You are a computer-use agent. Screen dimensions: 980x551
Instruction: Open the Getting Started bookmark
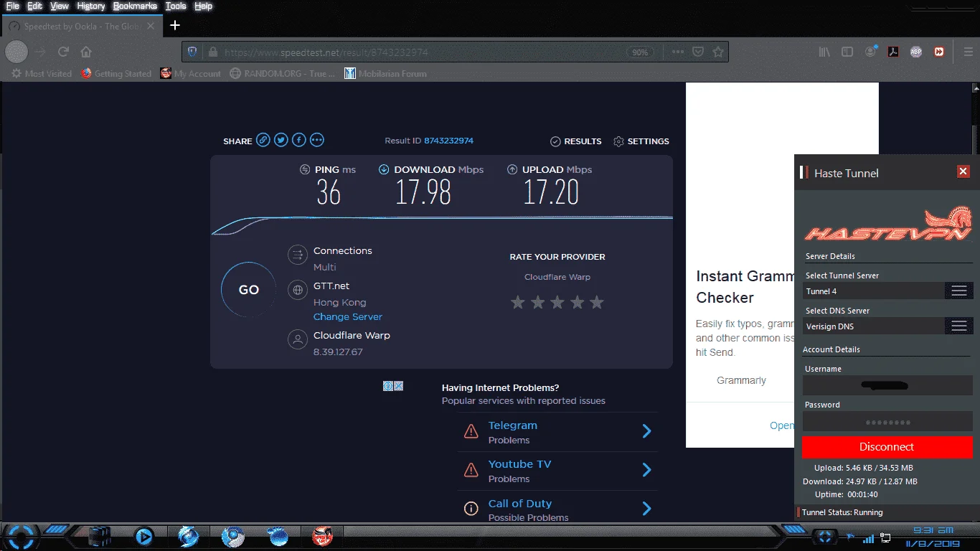coord(116,73)
